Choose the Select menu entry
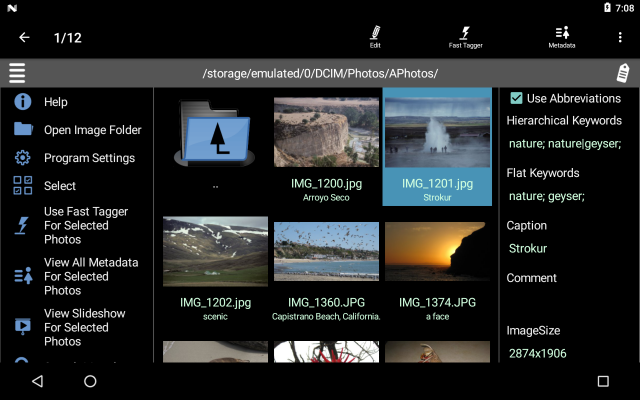Screen dimensions: 640x400 (60, 186)
